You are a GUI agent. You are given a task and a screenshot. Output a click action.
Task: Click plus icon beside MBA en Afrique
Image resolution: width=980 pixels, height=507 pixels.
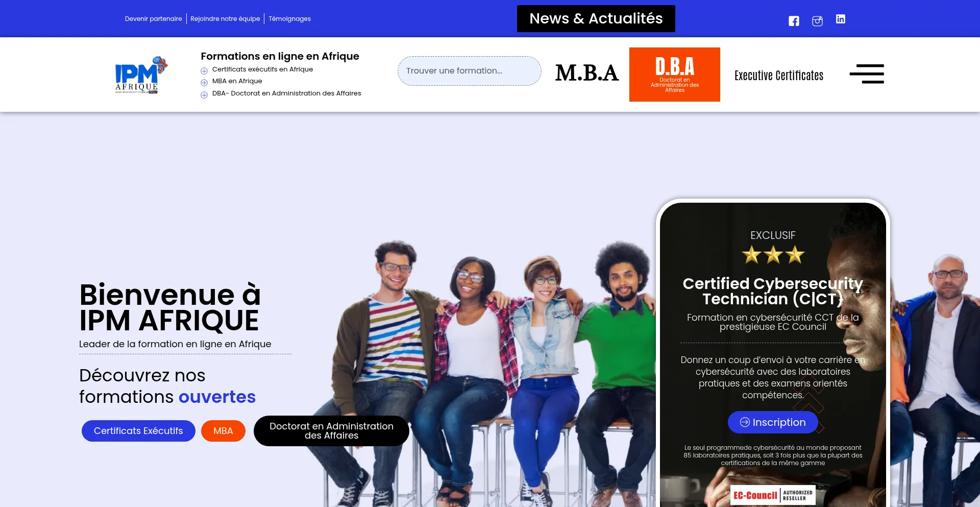204,82
